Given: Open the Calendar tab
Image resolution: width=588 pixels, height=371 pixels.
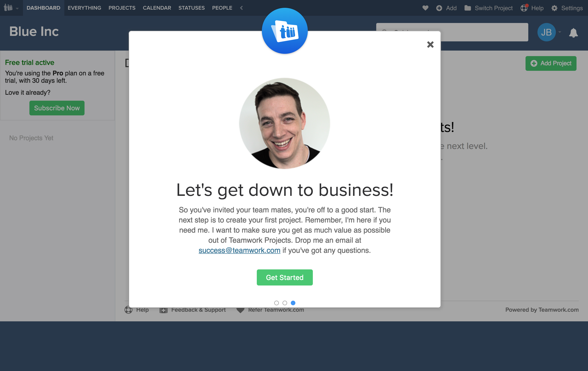Looking at the screenshot, I should pos(157,8).
